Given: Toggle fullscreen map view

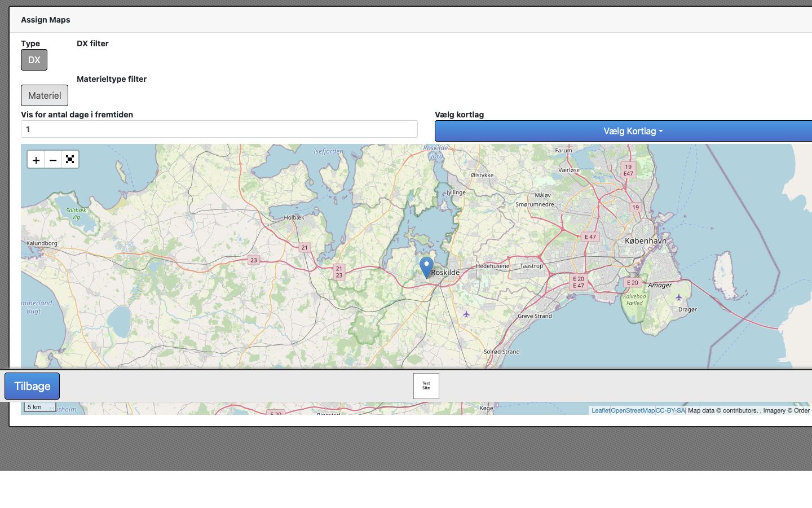Looking at the screenshot, I should [x=70, y=160].
